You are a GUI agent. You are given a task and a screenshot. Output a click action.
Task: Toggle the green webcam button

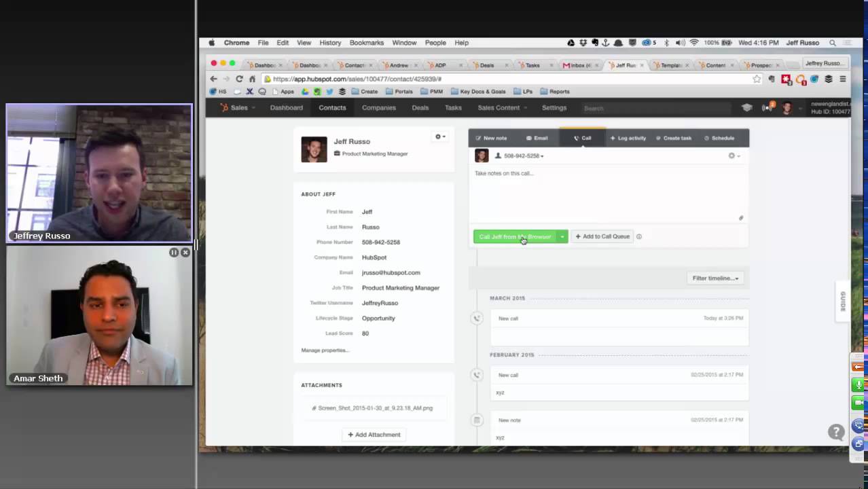859,402
